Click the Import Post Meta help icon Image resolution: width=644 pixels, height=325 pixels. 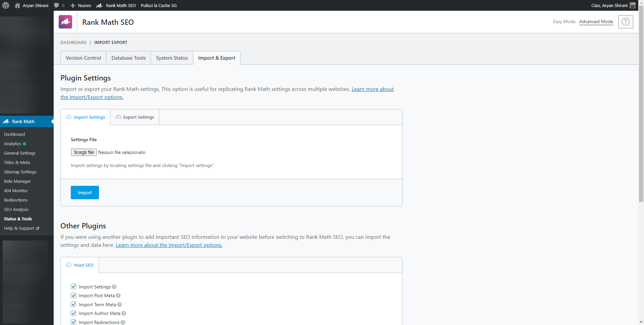pyautogui.click(x=118, y=295)
